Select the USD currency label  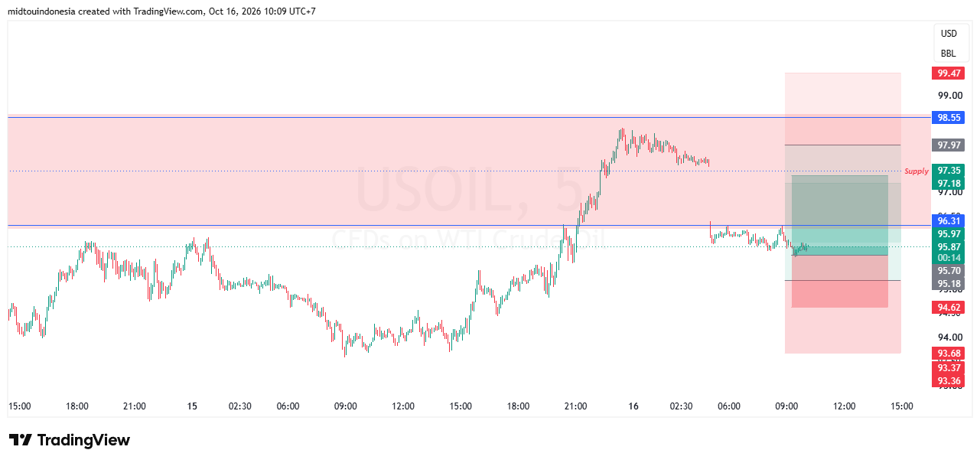tap(949, 34)
